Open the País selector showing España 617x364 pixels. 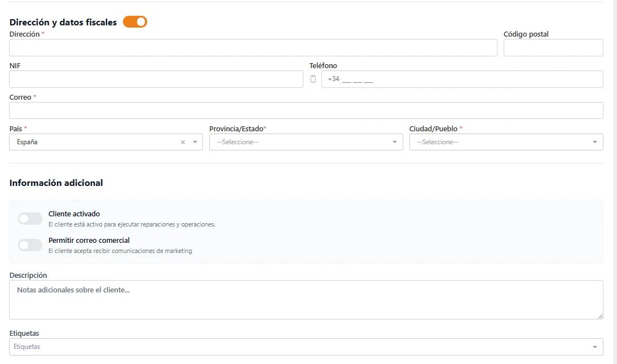click(96, 143)
